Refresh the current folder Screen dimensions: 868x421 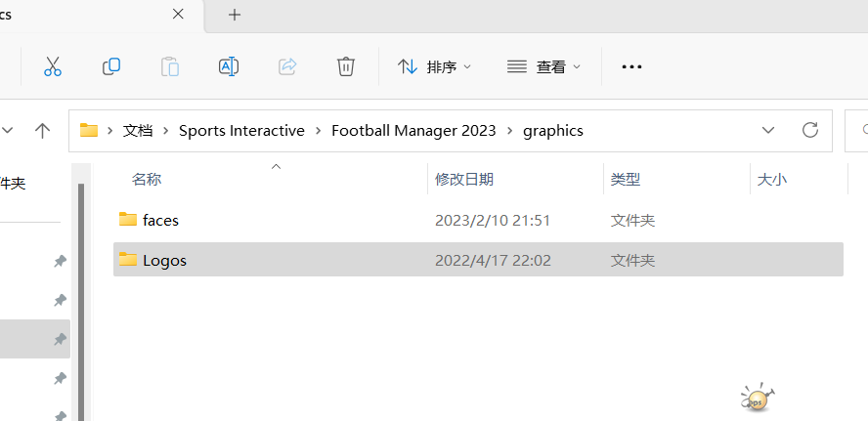pyautogui.click(x=810, y=130)
